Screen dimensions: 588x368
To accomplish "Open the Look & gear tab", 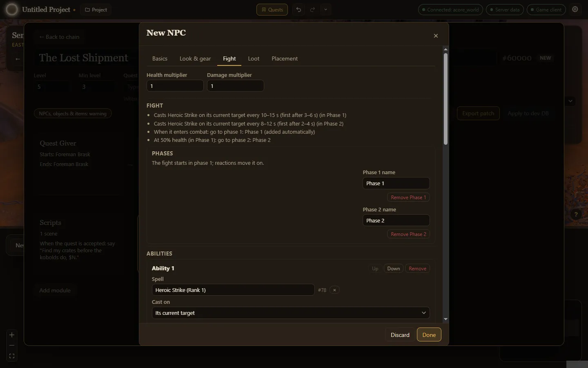I will [x=195, y=58].
